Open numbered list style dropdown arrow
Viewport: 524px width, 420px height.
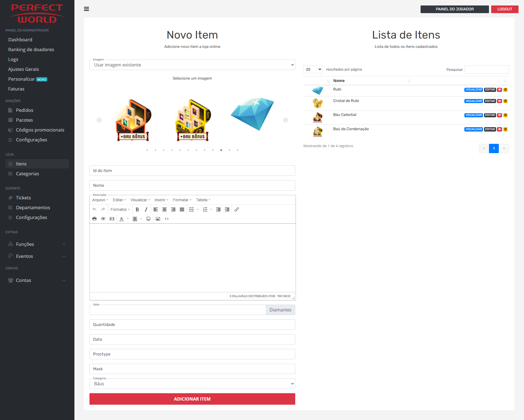tap(211, 209)
